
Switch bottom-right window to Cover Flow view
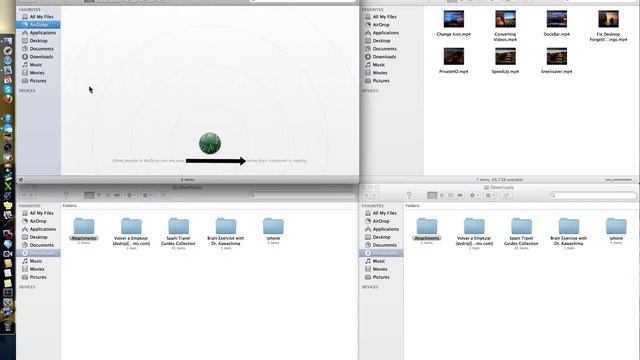[x=460, y=196]
